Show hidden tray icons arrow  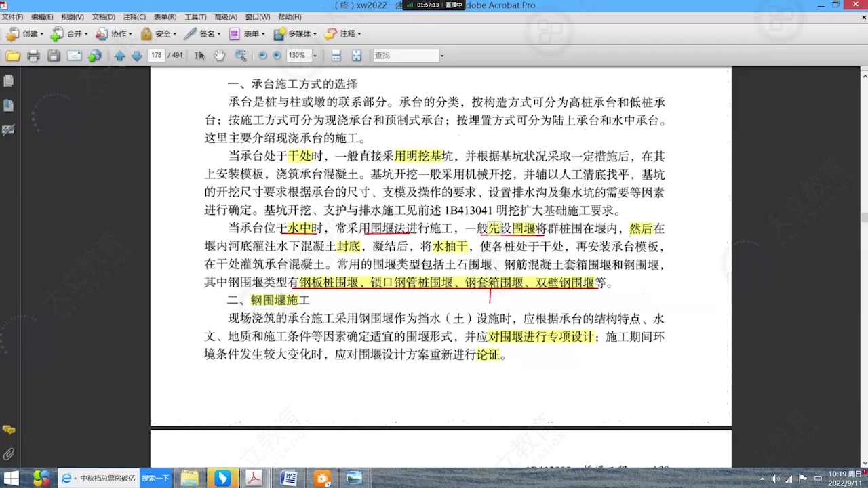click(x=762, y=479)
